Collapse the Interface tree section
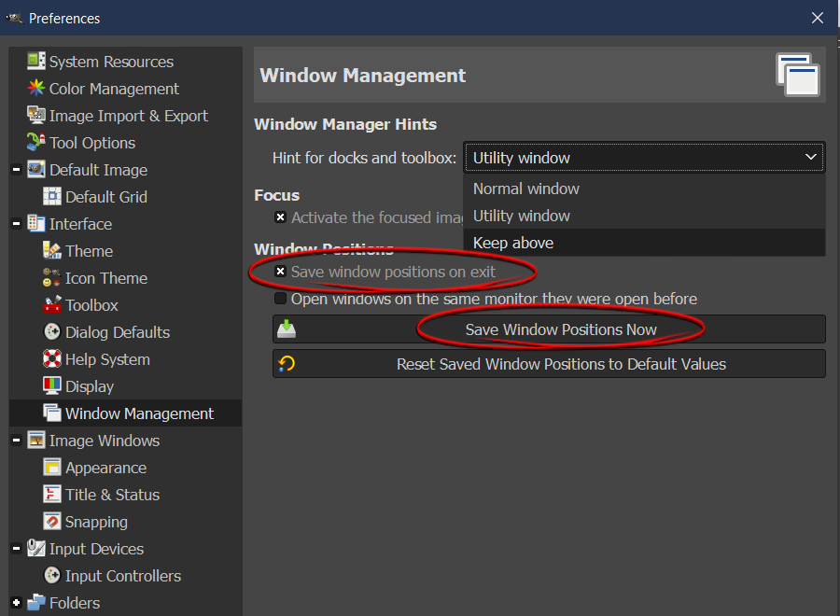This screenshot has height=616, width=840. point(17,224)
